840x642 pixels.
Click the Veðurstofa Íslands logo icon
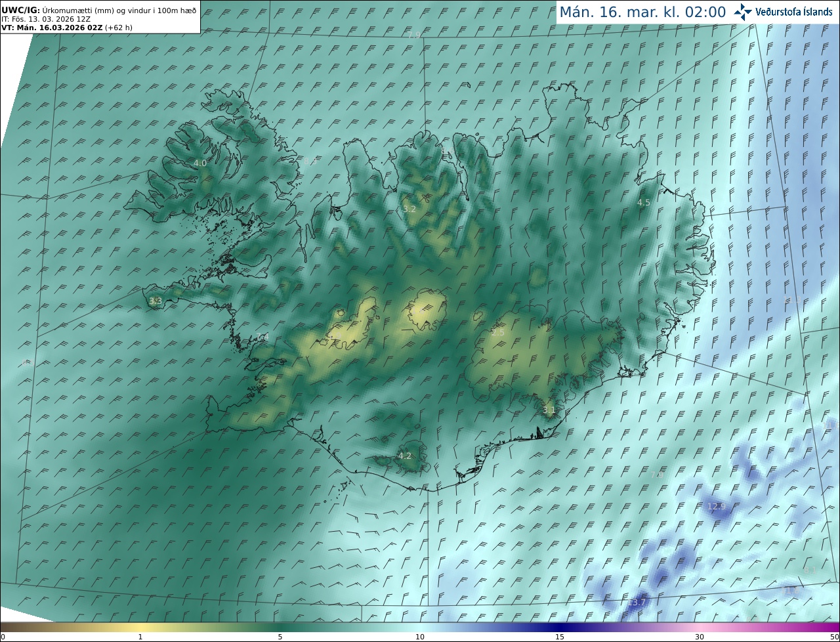[743, 12]
